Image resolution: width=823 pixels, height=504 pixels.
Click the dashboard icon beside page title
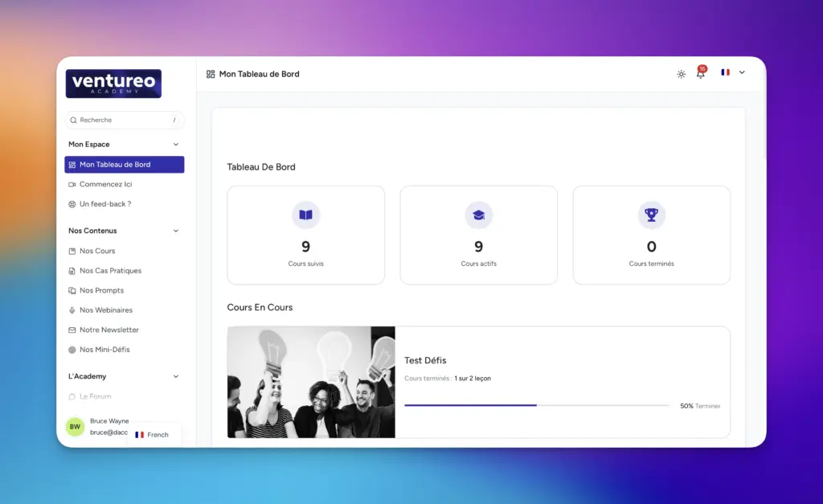pos(211,74)
